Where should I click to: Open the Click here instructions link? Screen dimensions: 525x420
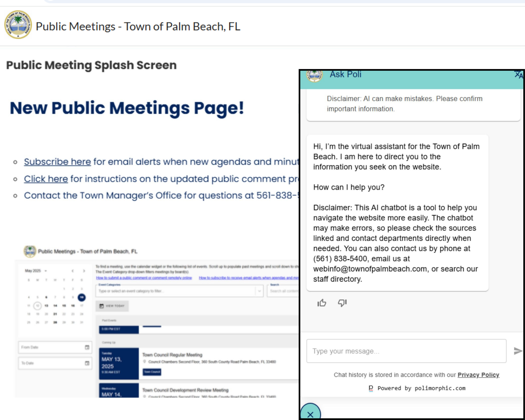(x=46, y=179)
